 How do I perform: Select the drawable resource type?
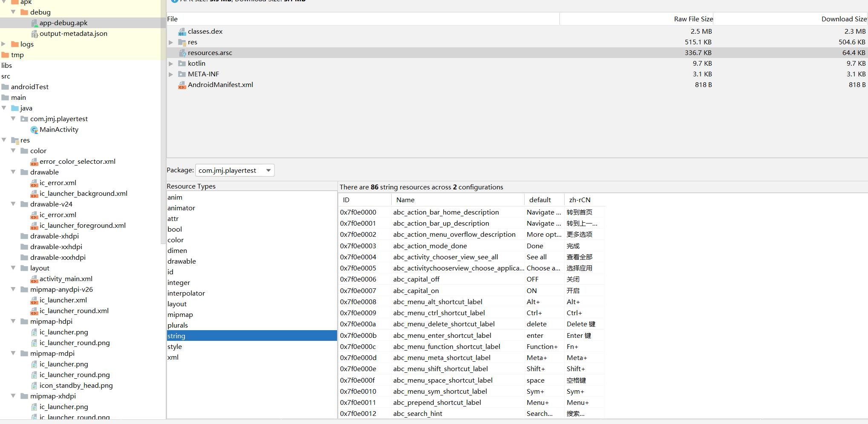click(252, 261)
